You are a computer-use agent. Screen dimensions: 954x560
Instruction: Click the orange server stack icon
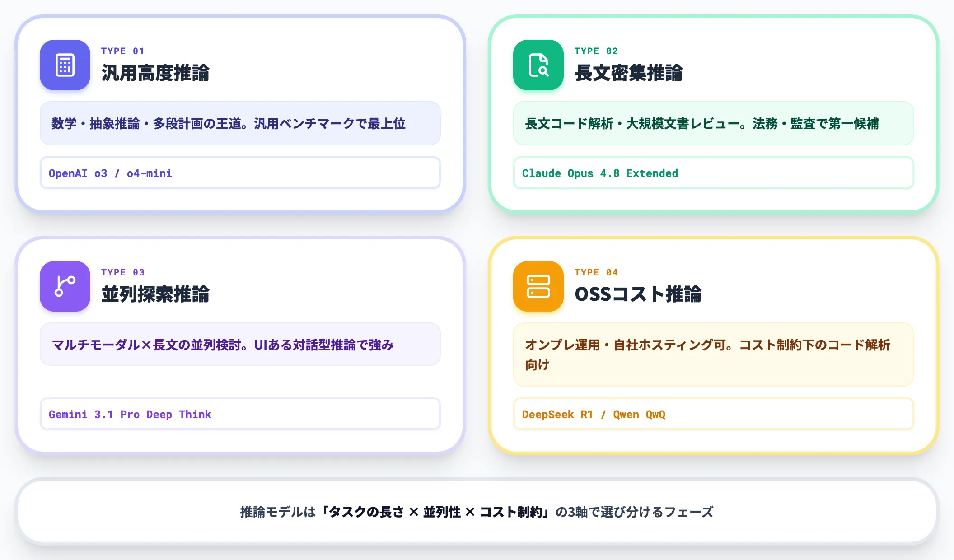(538, 286)
